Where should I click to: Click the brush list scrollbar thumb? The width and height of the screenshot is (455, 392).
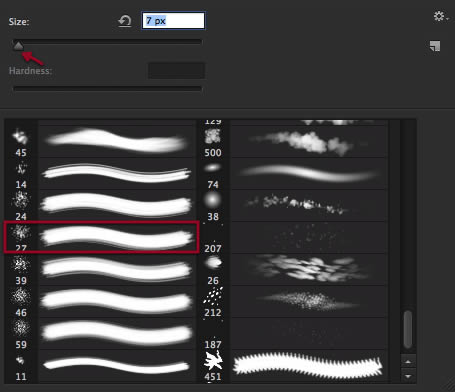408,329
